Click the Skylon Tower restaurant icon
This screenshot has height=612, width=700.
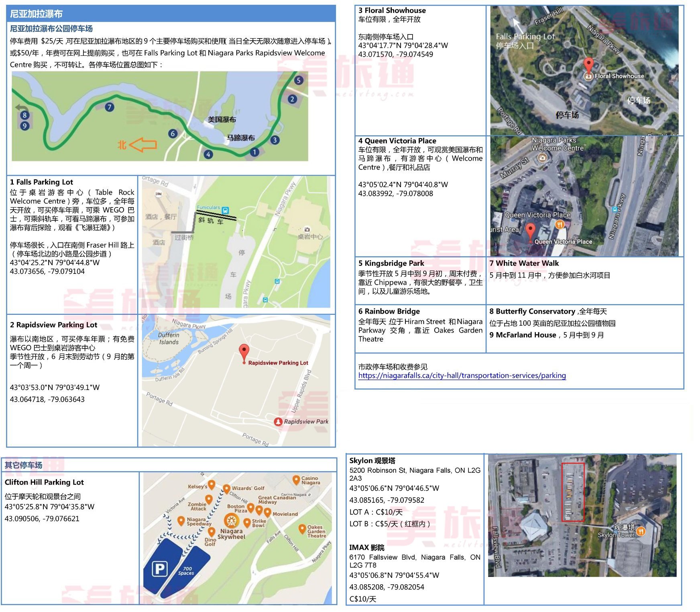(641, 531)
